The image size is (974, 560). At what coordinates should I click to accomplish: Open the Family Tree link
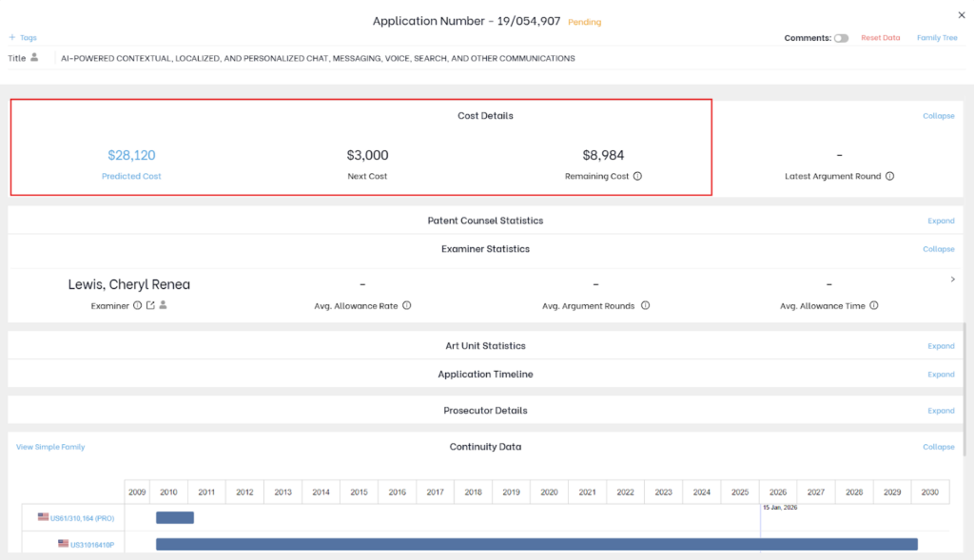pyautogui.click(x=937, y=38)
